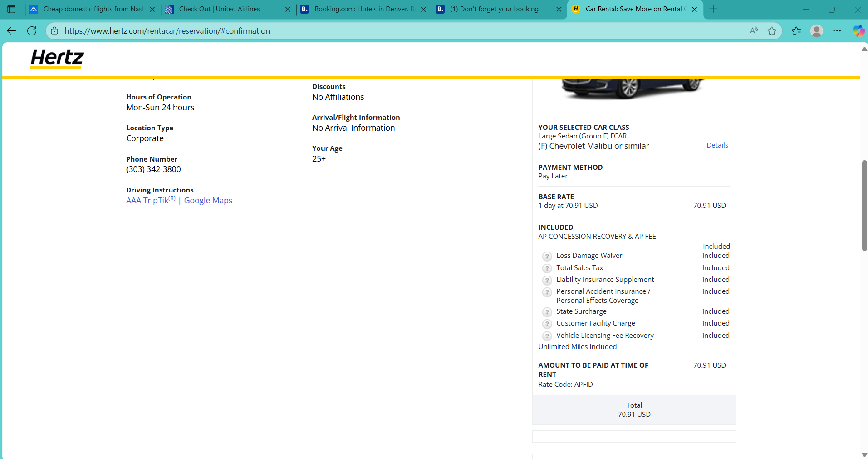
Task: View site information lock icon
Action: (x=54, y=31)
